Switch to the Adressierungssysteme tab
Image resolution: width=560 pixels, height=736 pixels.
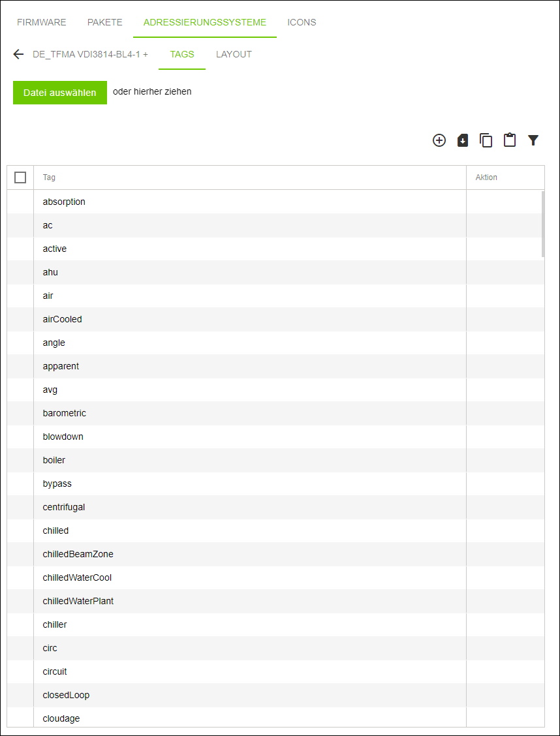point(205,22)
